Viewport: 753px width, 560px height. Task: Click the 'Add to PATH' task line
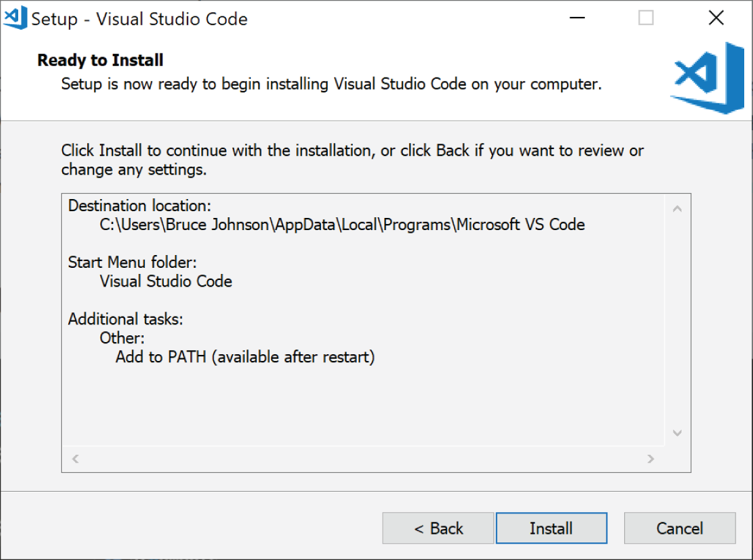[245, 358]
